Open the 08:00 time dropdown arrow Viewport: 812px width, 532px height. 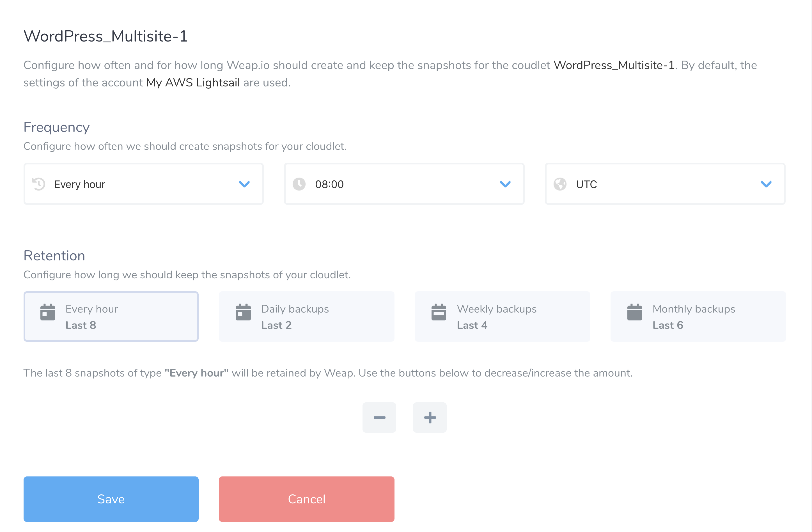(505, 184)
